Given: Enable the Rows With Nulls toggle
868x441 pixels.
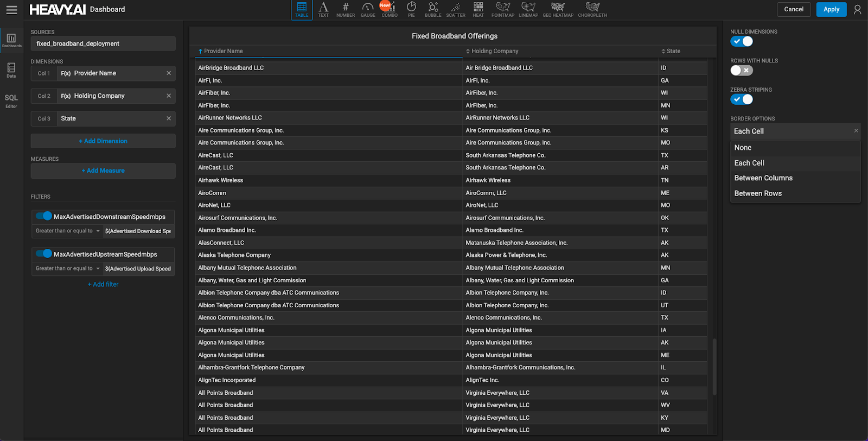Looking at the screenshot, I should pyautogui.click(x=741, y=70).
